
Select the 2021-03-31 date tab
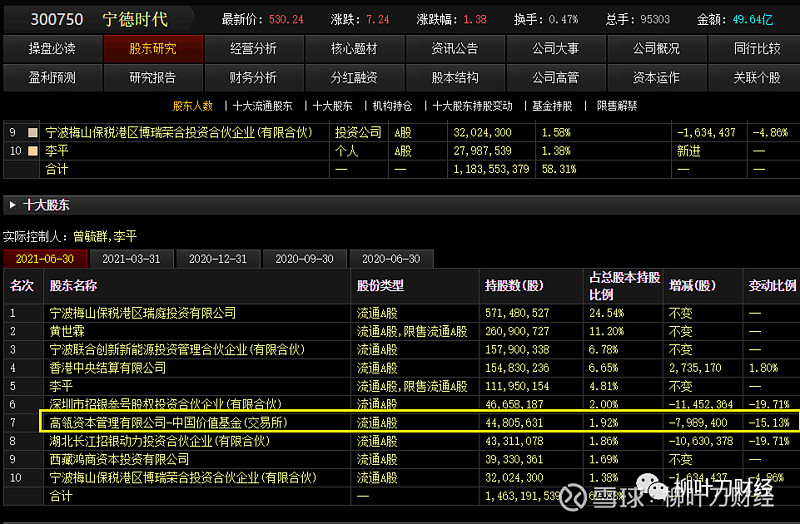point(132,259)
